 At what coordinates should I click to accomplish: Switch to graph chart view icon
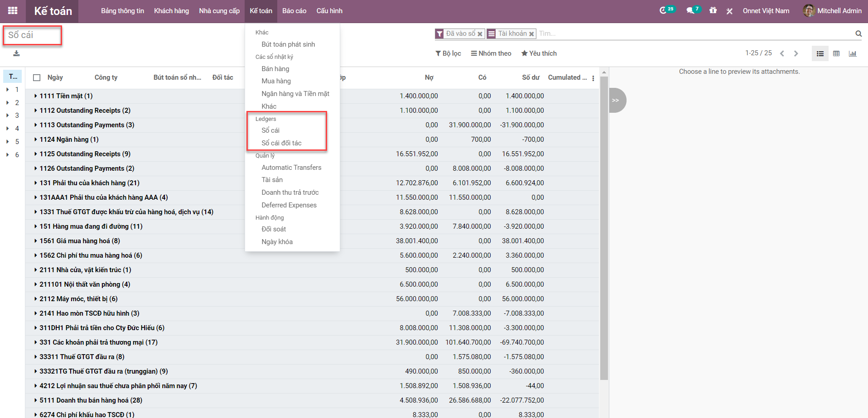853,53
